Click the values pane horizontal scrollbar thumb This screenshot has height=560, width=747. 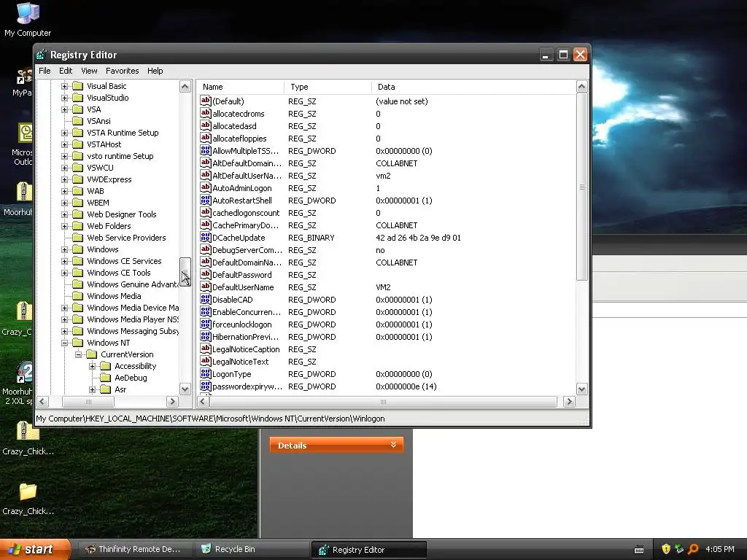click(383, 402)
